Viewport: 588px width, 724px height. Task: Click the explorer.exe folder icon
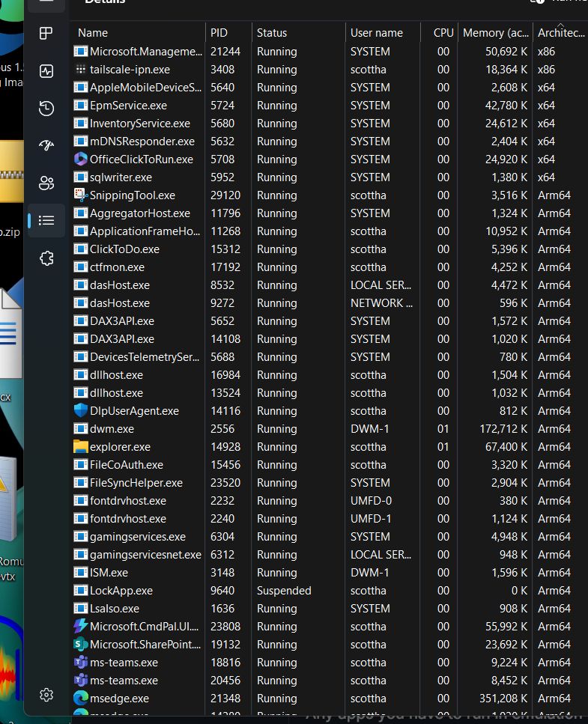pyautogui.click(x=80, y=446)
